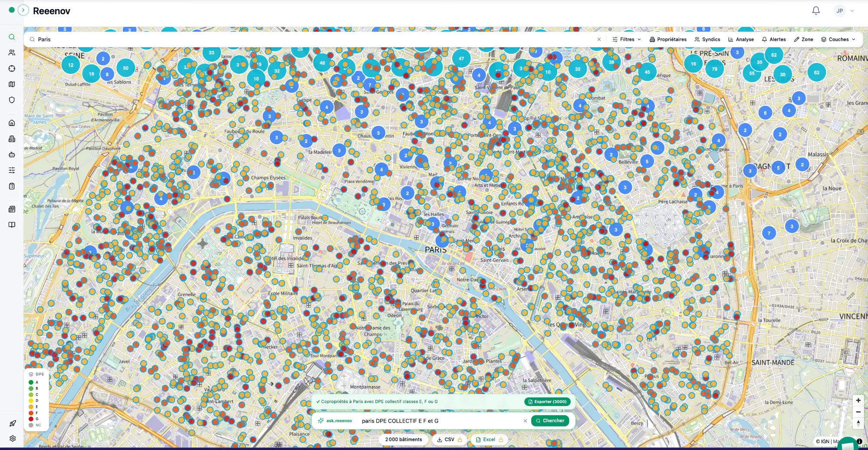868x450 pixels.
Task: Expand the sidebar with the chevron next to Reeenov
Action: coord(23,10)
